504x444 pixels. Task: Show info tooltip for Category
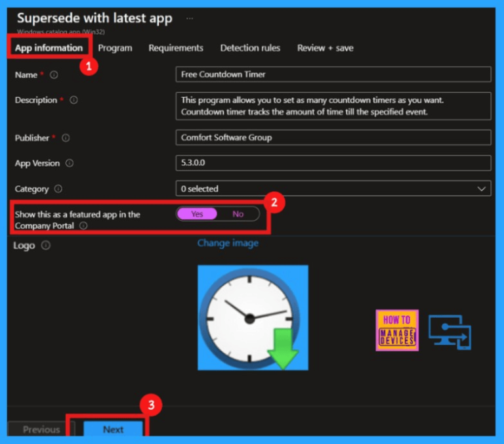58,189
